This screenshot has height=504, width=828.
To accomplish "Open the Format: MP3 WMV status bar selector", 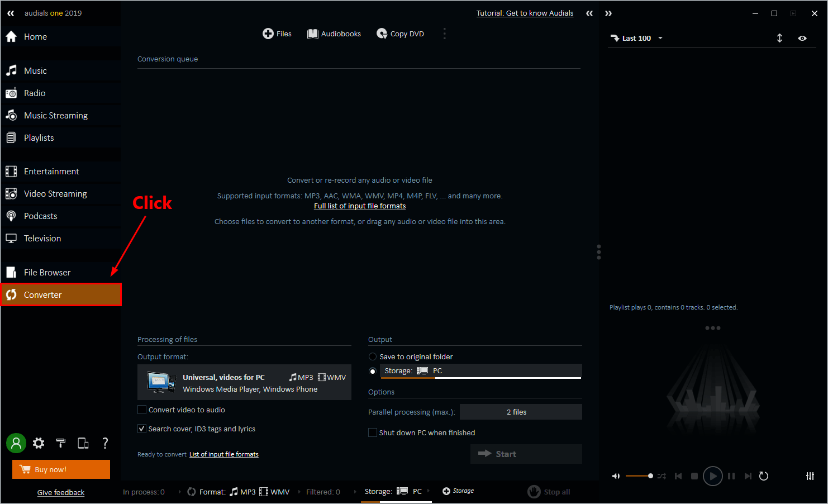I will pyautogui.click(x=239, y=492).
